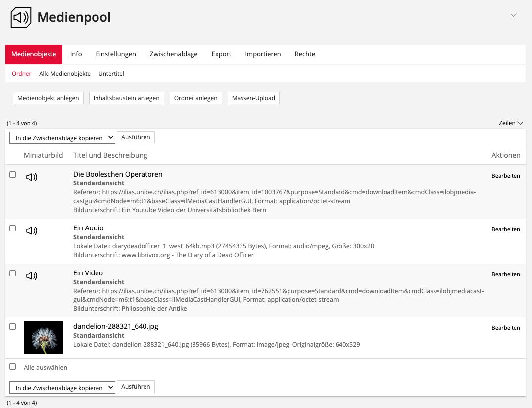Open the Zwischenablage tab

click(x=174, y=54)
